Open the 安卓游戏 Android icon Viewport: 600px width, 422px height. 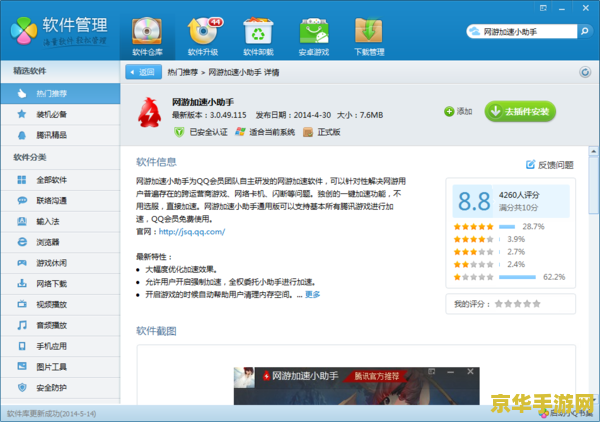(x=314, y=37)
